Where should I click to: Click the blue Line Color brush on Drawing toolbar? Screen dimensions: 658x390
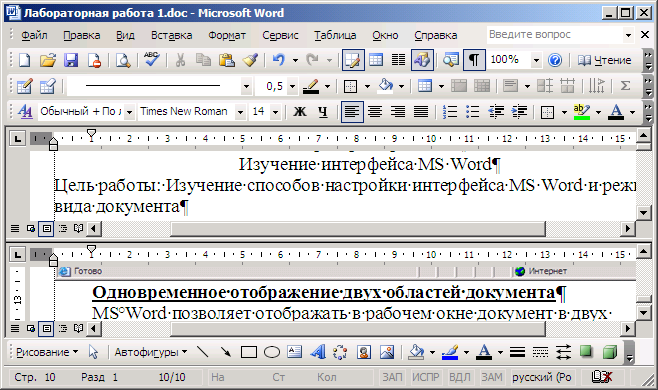click(450, 352)
